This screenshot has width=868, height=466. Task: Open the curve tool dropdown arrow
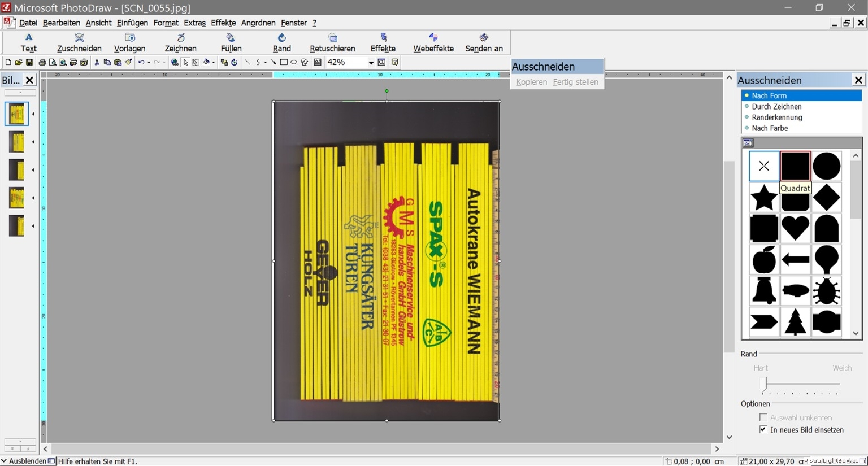pos(265,62)
